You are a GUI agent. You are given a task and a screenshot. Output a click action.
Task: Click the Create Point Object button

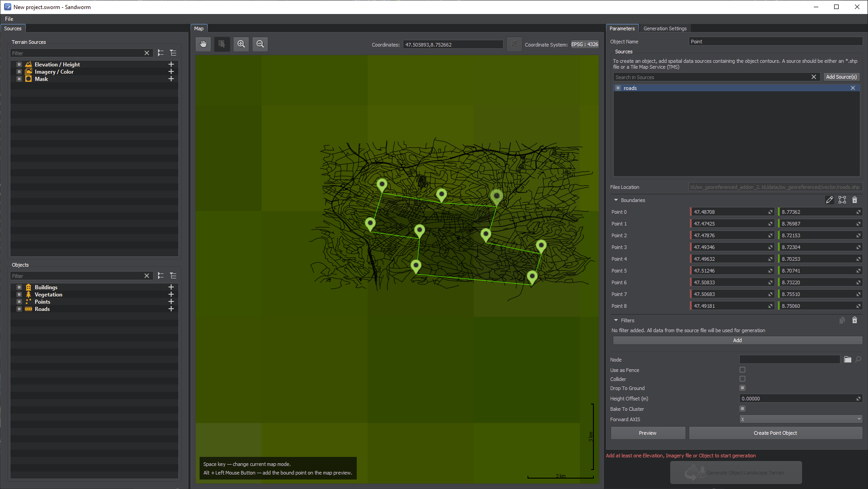coord(775,433)
